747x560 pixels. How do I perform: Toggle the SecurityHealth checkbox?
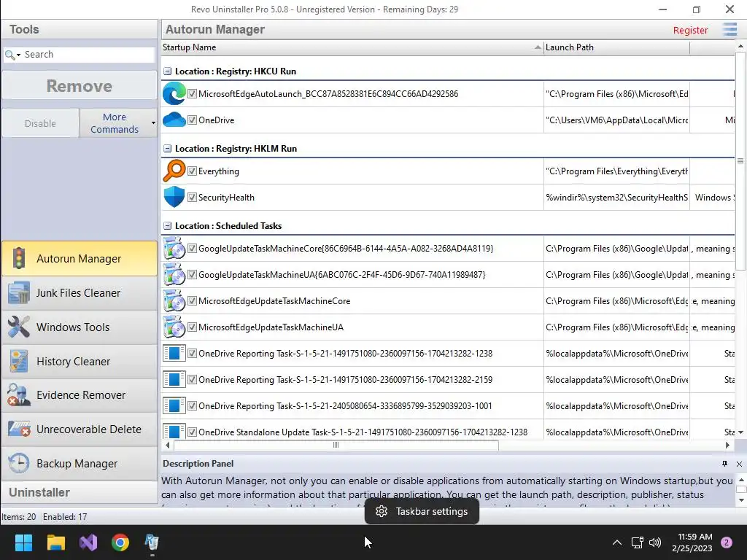point(192,197)
